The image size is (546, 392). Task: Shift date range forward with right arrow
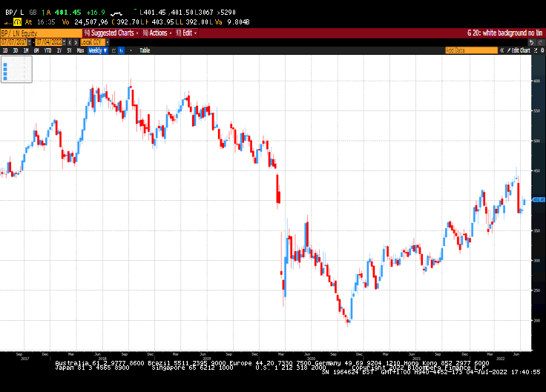(76, 42)
